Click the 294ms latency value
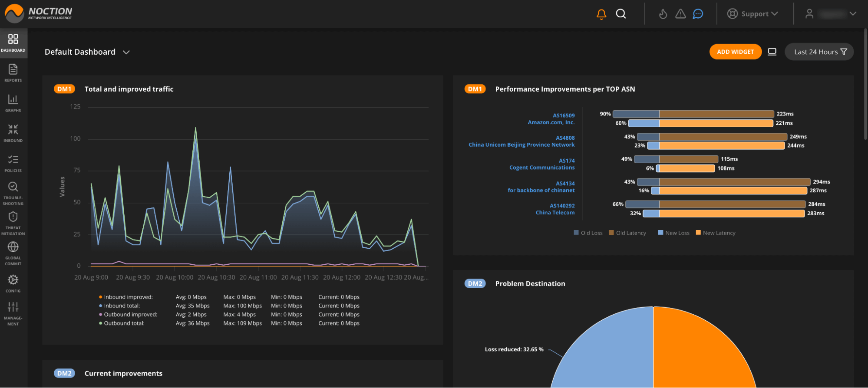 [x=822, y=182]
